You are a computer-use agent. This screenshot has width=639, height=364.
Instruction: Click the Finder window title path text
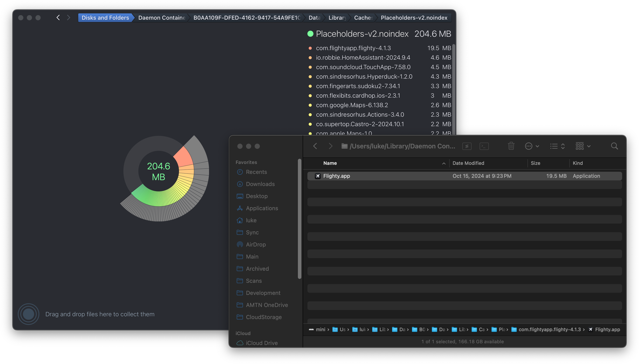click(x=402, y=146)
